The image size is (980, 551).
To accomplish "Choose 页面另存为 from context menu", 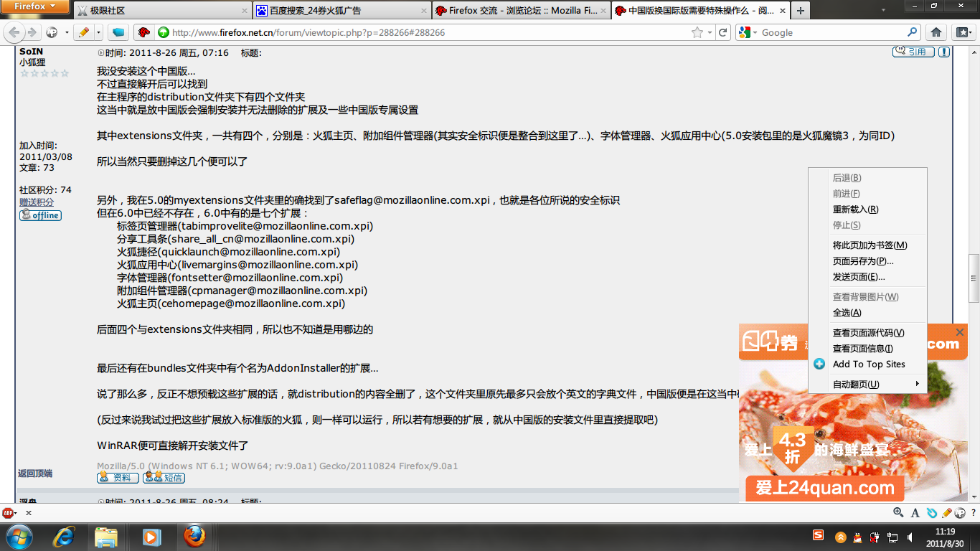I will [867, 261].
